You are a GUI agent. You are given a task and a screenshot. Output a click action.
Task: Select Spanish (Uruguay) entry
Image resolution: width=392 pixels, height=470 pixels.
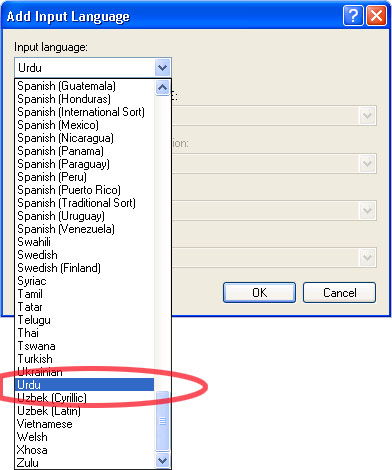(85, 216)
